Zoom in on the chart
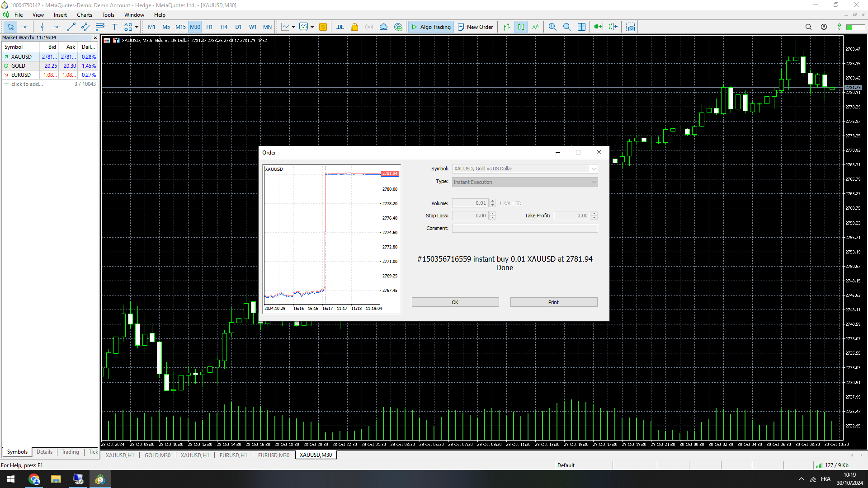Image resolution: width=868 pixels, height=488 pixels. click(552, 27)
